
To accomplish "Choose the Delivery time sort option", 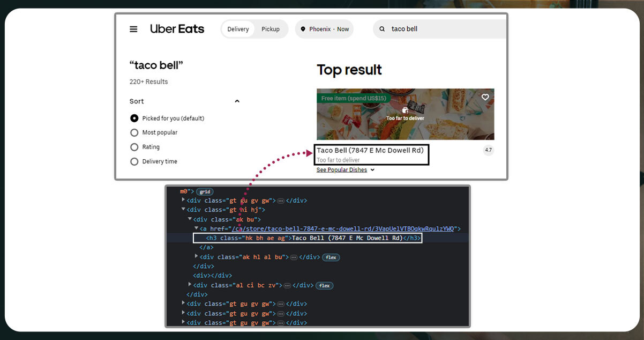I will click(134, 161).
